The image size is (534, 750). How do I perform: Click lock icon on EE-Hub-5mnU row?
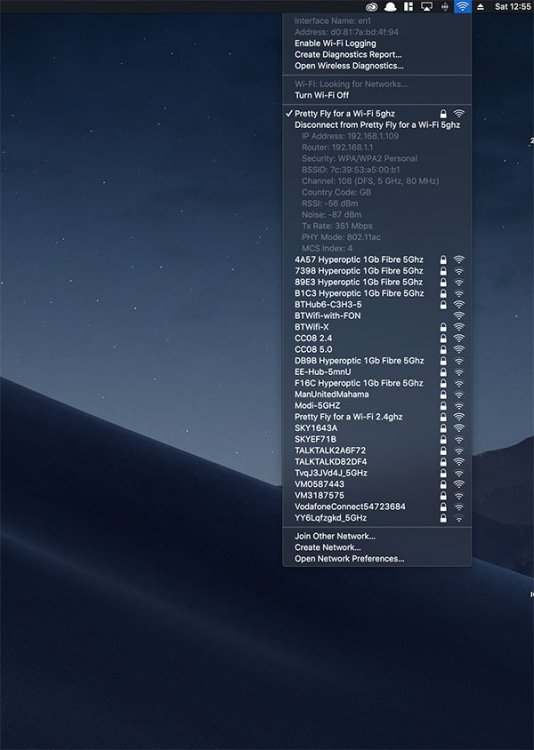point(443,372)
